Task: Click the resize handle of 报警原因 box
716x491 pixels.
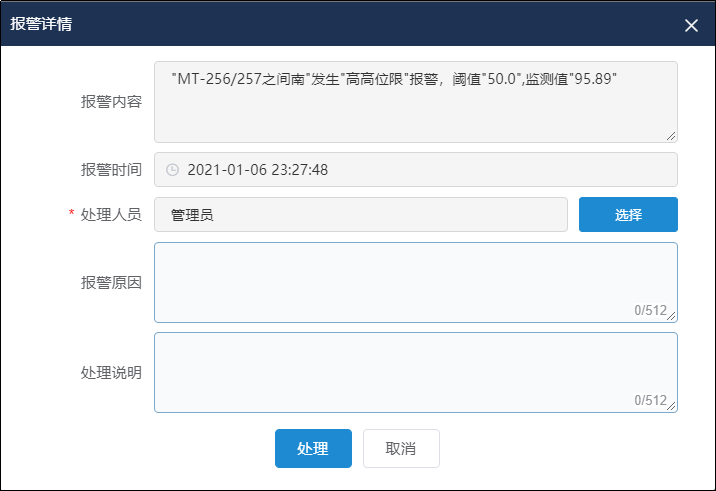Action: pos(671,316)
